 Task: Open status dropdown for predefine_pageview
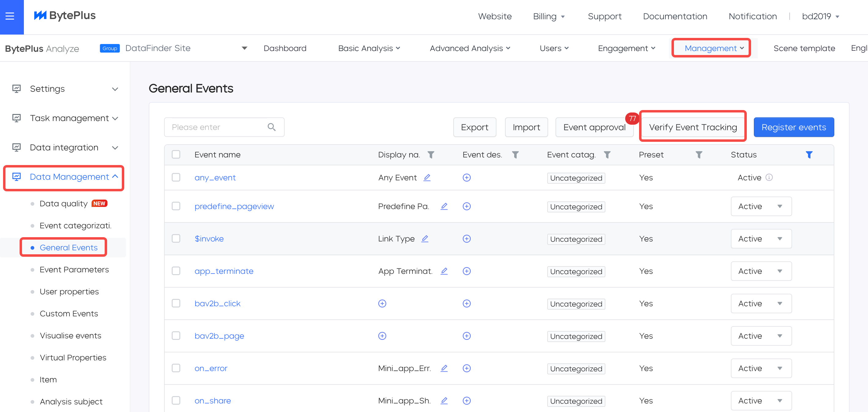(761, 206)
